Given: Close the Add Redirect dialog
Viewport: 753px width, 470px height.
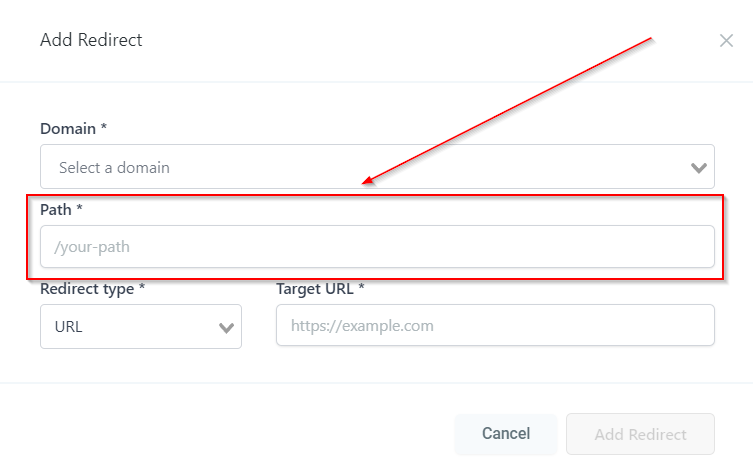Looking at the screenshot, I should (726, 41).
